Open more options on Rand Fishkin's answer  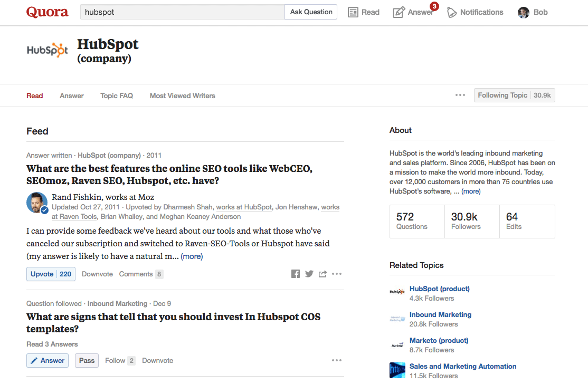pyautogui.click(x=337, y=274)
